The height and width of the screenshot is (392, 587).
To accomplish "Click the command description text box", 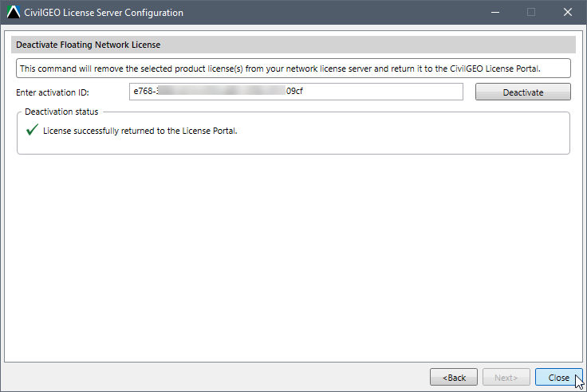I will click(293, 69).
